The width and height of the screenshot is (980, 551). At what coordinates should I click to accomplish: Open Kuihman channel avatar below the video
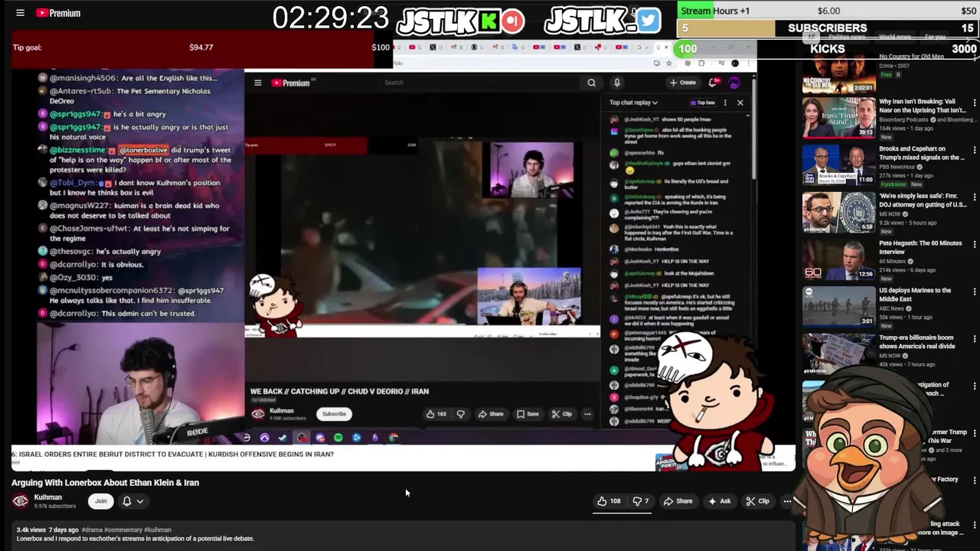click(x=21, y=501)
